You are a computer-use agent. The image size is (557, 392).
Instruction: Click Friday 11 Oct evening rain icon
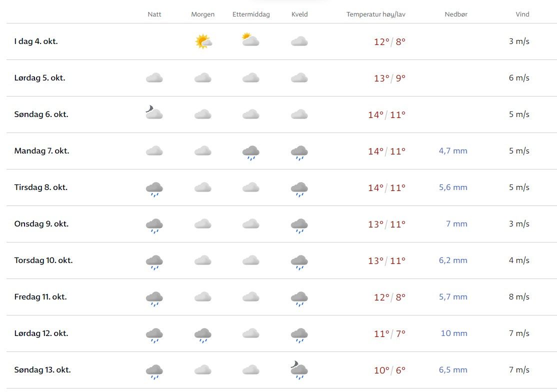299,298
